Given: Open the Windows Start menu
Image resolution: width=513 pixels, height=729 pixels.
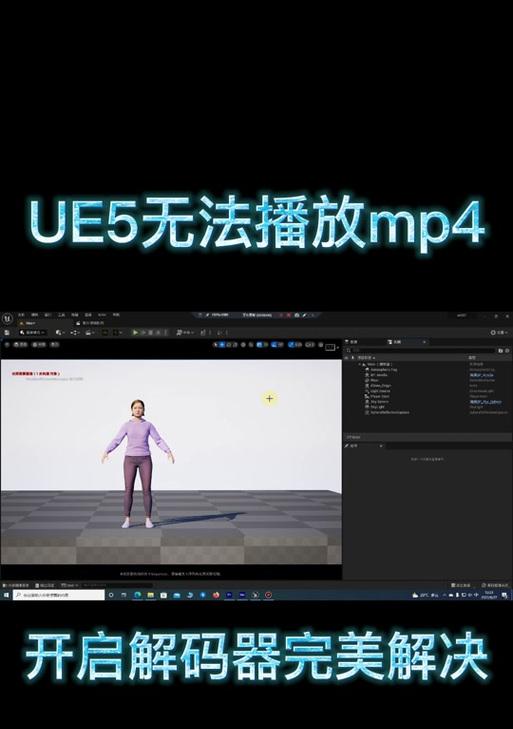Looking at the screenshot, I should point(6,595).
